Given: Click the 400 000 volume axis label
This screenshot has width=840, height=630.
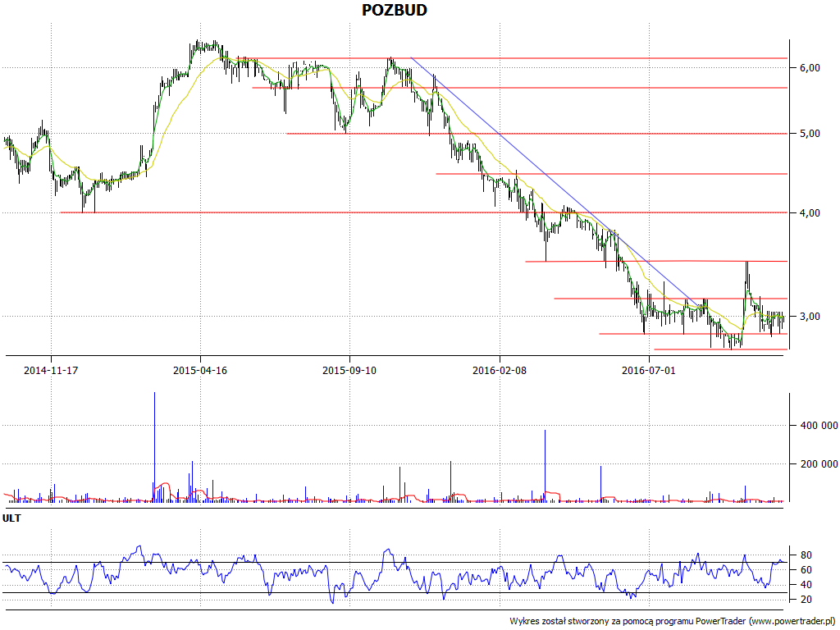Looking at the screenshot, I should point(819,426).
